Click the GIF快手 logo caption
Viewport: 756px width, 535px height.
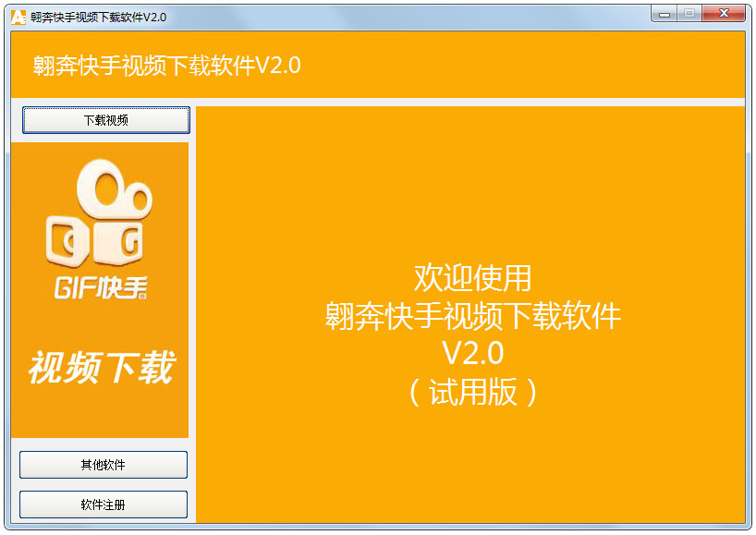pos(101,287)
